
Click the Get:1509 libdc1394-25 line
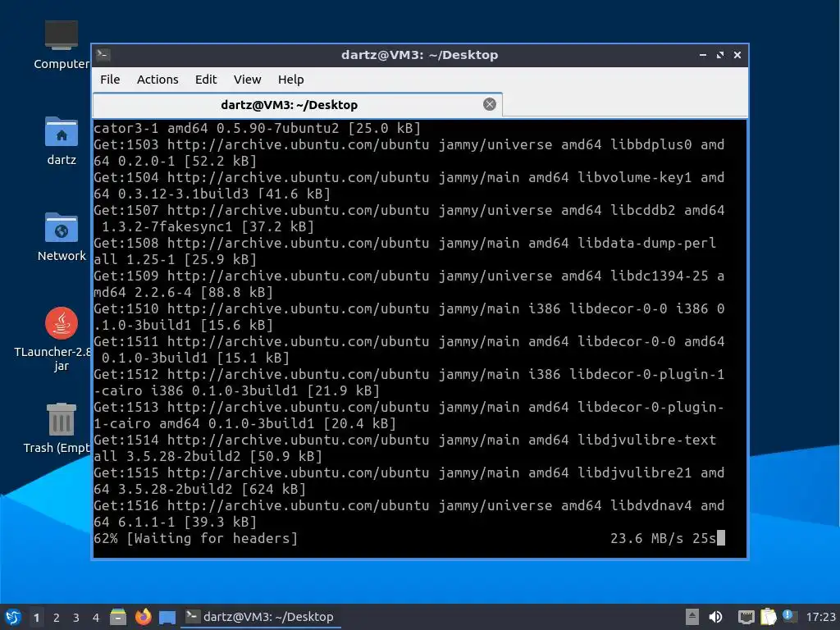coord(409,284)
